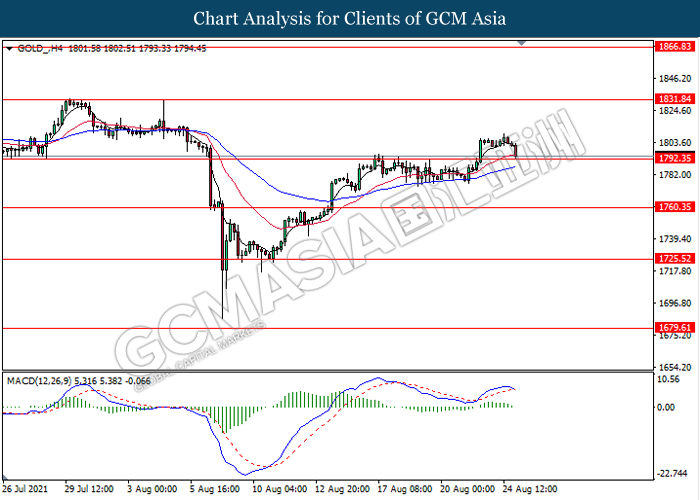Click the 1654.20 price axis value
Viewport: 700px width, 500px height.
pyautogui.click(x=675, y=367)
